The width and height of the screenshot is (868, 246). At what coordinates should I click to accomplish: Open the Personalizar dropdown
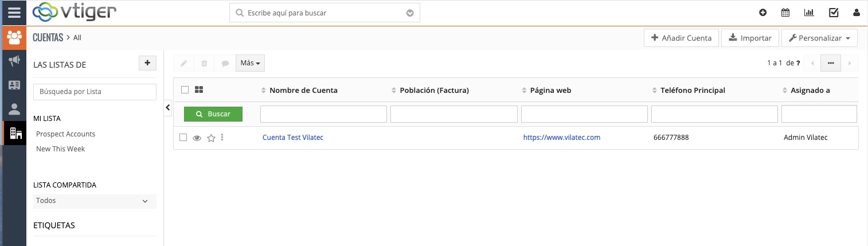[819, 38]
